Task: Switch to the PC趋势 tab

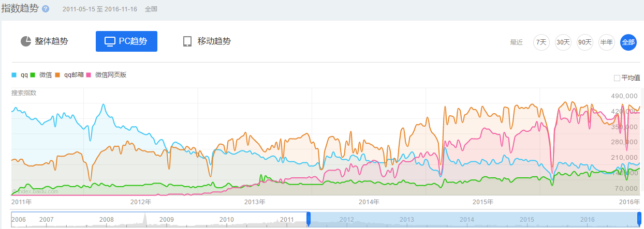Action: [x=126, y=41]
